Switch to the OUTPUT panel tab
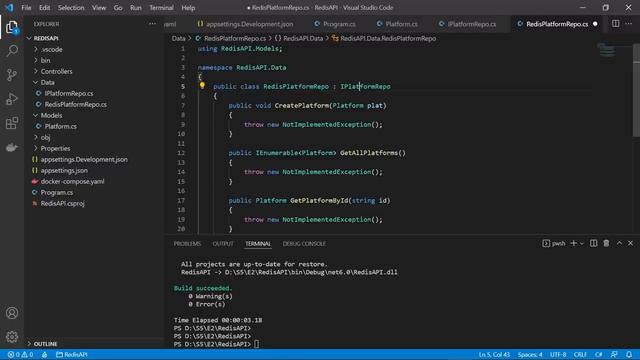The width and height of the screenshot is (640, 360). pos(223,244)
